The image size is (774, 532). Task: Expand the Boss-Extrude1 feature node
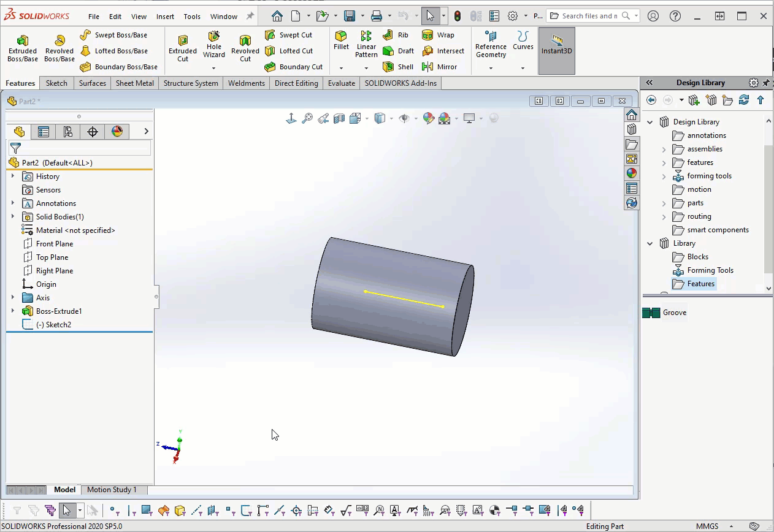point(13,311)
